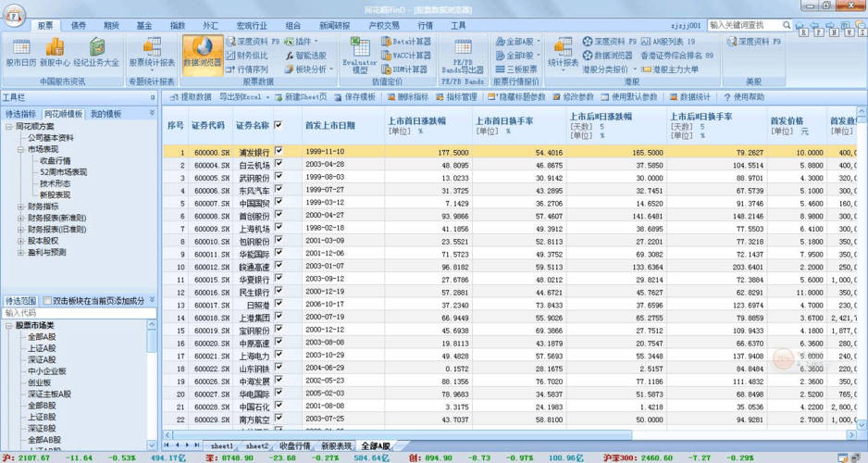Image resolution: width=868 pixels, height=463 pixels.
Task: Click 保存模板 toolbar button
Action: [354, 97]
